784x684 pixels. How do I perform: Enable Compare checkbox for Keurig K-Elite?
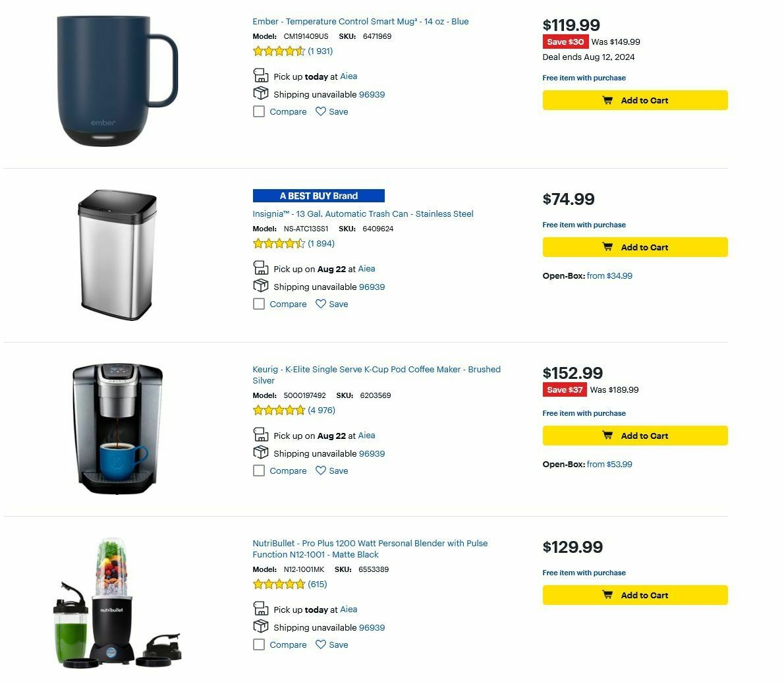pos(259,470)
